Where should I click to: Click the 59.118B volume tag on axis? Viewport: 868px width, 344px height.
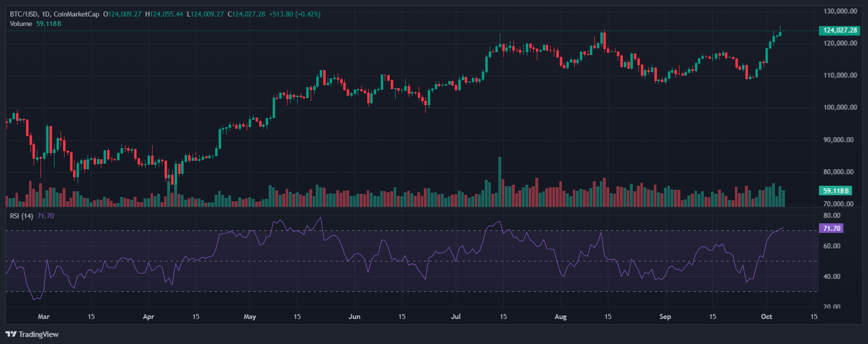(x=835, y=191)
